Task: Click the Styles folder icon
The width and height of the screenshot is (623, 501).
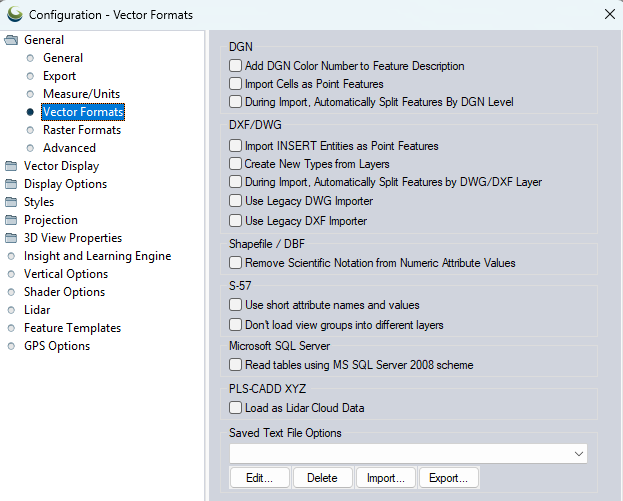Action: pyautogui.click(x=11, y=202)
